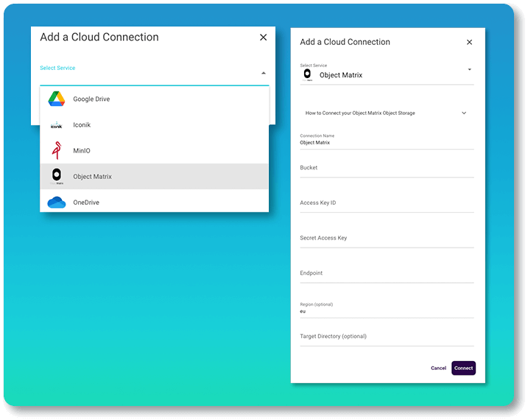The width and height of the screenshot is (528, 420).
Task: Click the Object Matrix icon in list
Action: point(57,176)
